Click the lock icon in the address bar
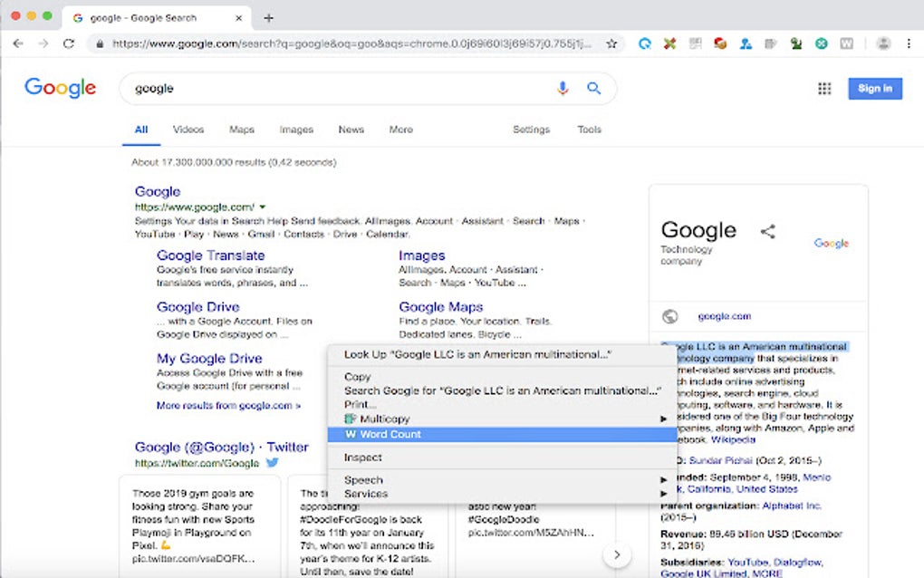Screen dimensions: 924x578 pos(100,43)
